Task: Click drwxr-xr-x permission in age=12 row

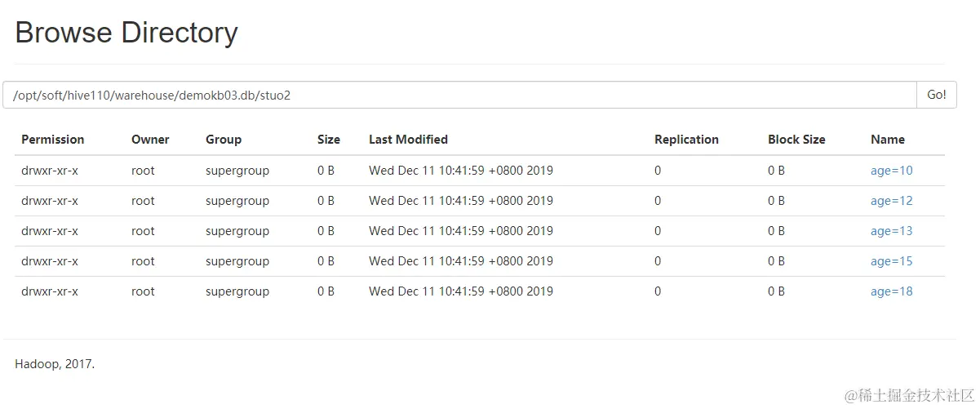Action: [50, 201]
